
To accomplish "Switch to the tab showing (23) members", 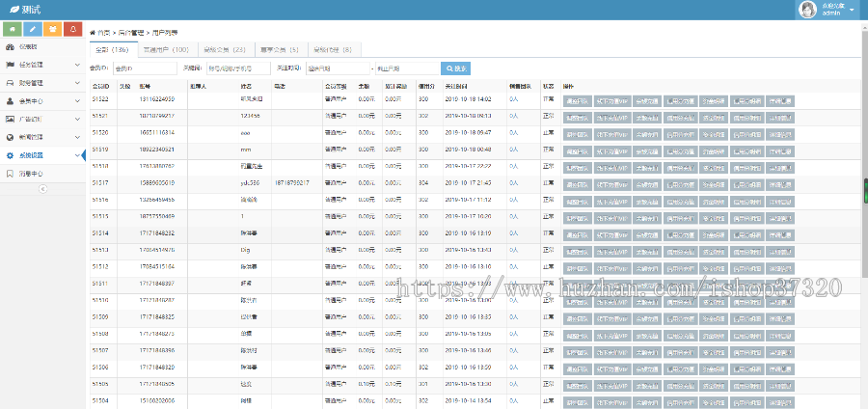I will coord(225,49).
